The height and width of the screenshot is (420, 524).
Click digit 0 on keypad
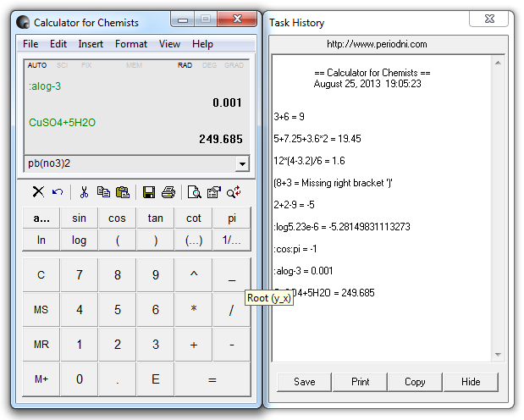80,379
